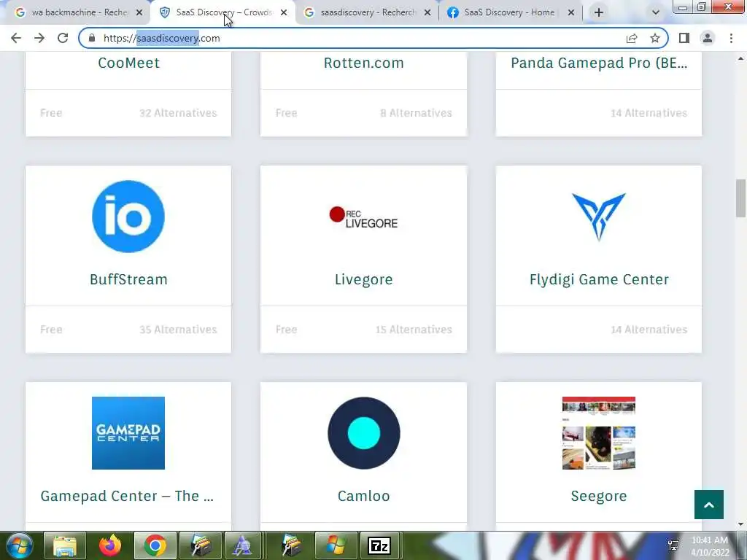Open the Seegore screenshot thumbnail
The image size is (747, 560).
coord(599,433)
